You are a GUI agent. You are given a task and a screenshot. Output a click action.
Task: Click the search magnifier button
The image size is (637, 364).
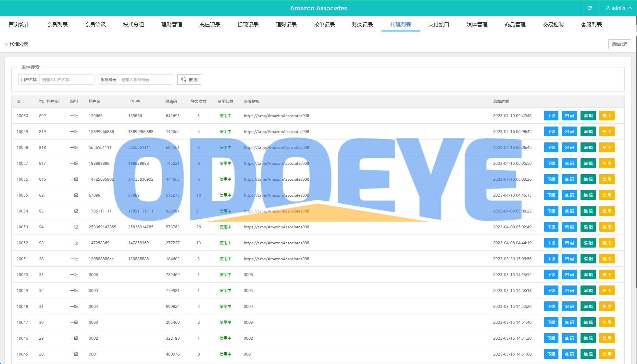[189, 79]
